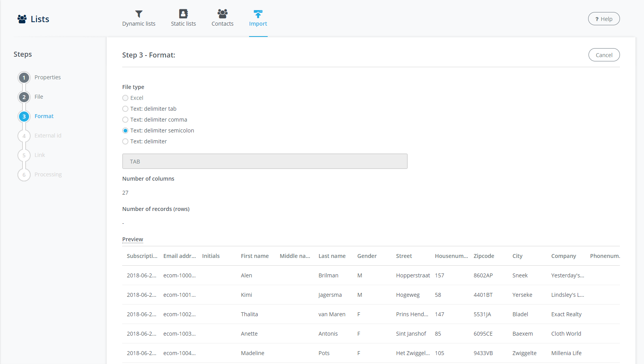Screen dimensions: 644x364
Task: Click the company cell Millenia Life
Action: pyautogui.click(x=566, y=353)
